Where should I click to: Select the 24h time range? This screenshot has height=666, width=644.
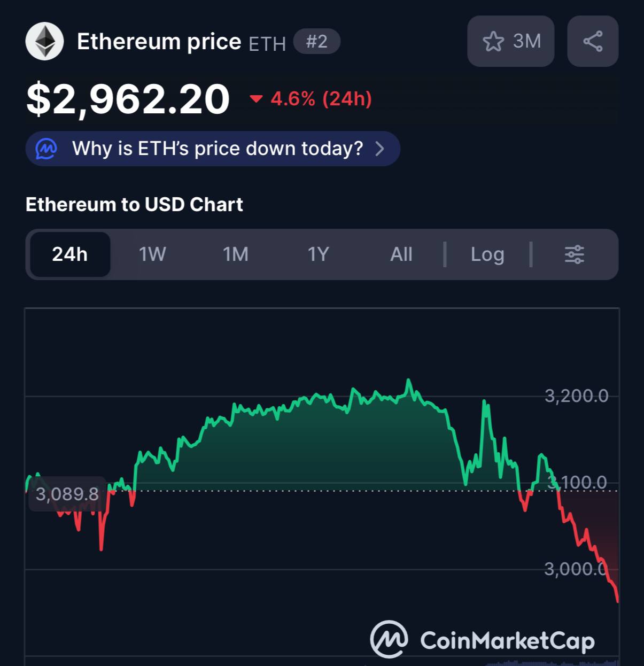coord(70,254)
